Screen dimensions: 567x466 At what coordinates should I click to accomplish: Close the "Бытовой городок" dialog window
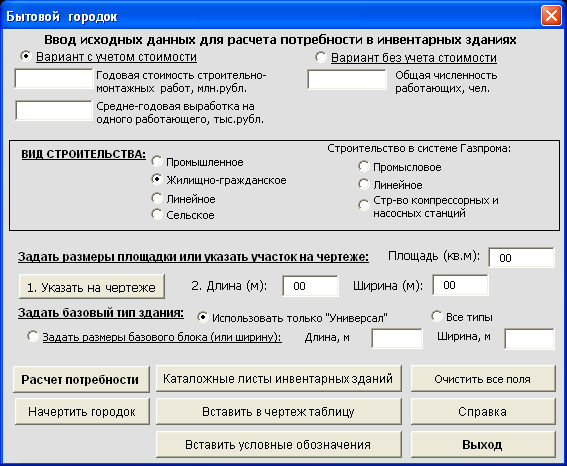551,16
